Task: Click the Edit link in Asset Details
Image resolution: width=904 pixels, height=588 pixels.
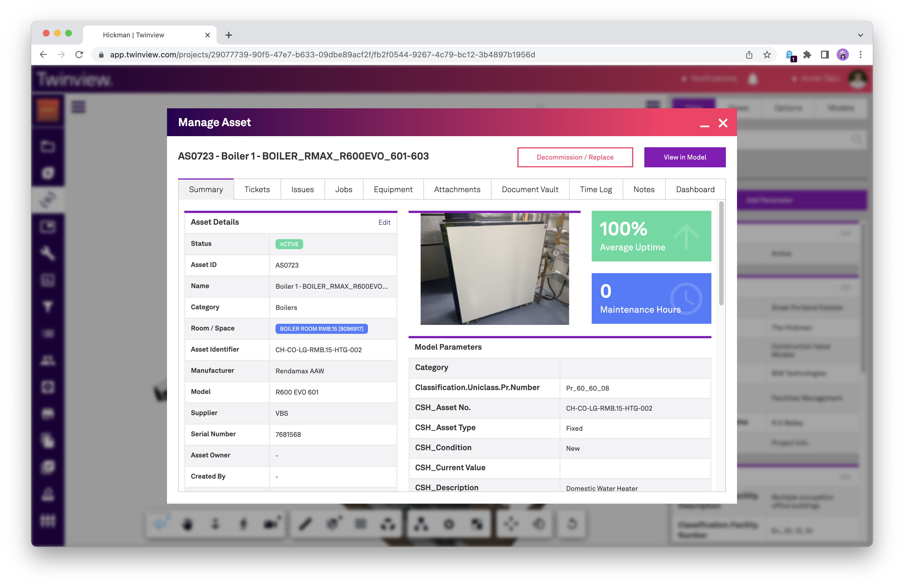Action: [x=384, y=222]
